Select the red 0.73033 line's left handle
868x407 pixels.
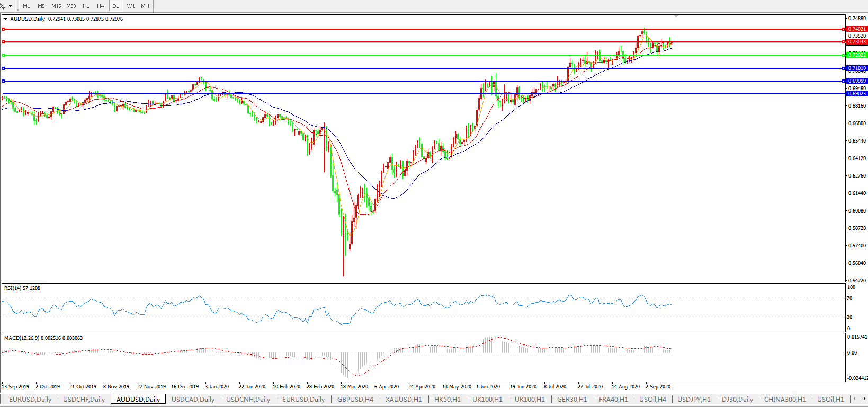coord(4,42)
